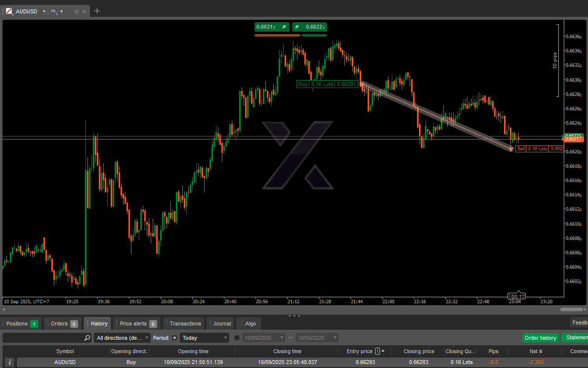The height and width of the screenshot is (368, 588).
Task: Click the AUDUSD symbol chart-type icon
Action: coord(9,11)
